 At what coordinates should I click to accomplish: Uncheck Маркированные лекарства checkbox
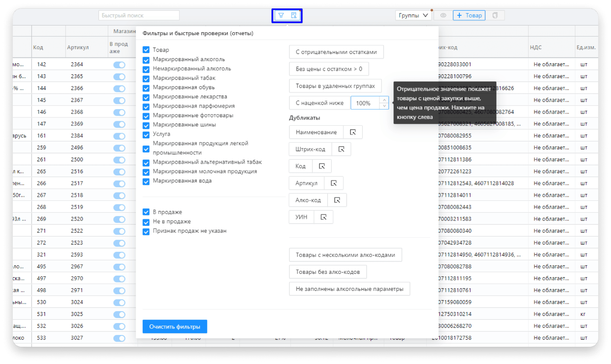[146, 97]
